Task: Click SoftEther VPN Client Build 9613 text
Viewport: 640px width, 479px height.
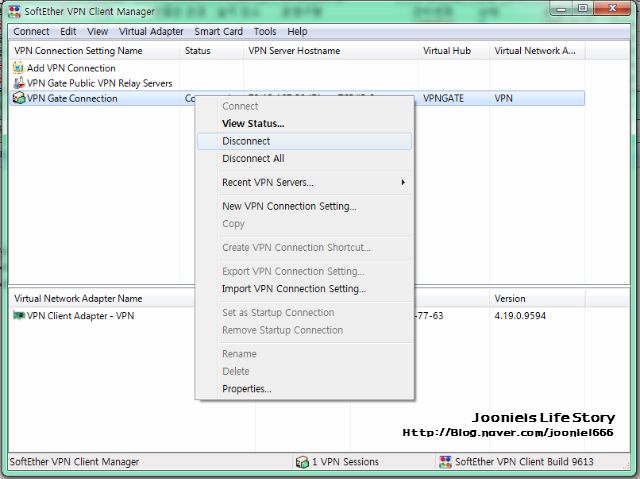Action: click(524, 462)
